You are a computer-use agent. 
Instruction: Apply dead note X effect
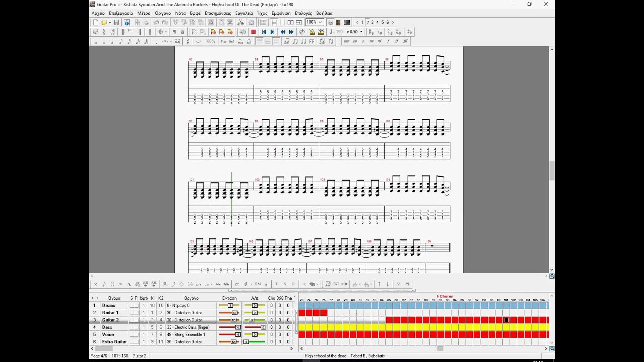pos(95,284)
